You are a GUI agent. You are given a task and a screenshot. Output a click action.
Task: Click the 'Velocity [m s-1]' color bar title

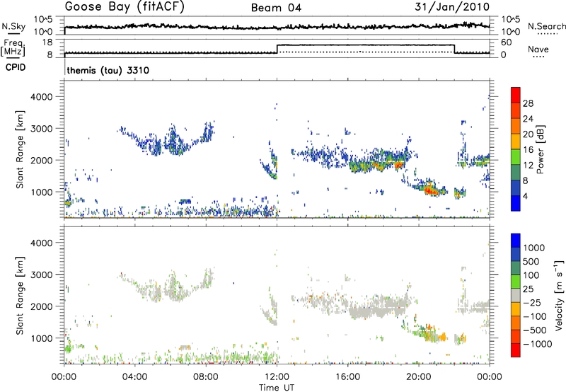pos(559,295)
